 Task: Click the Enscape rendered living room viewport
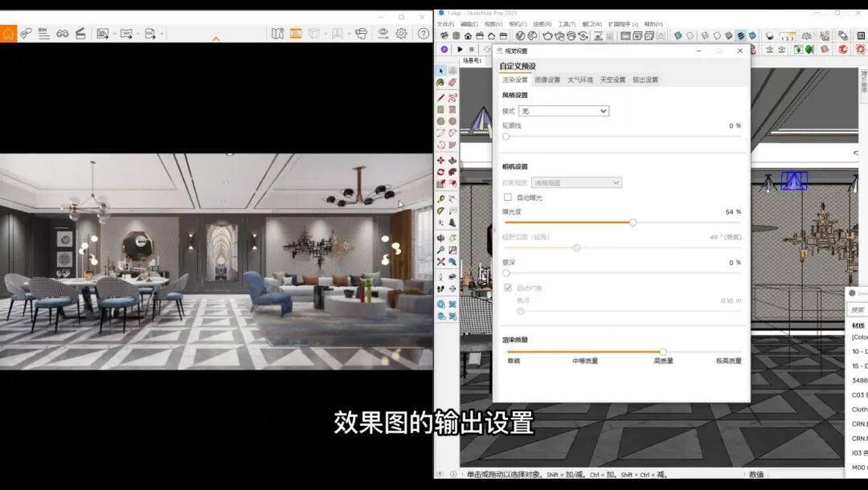coord(216,262)
